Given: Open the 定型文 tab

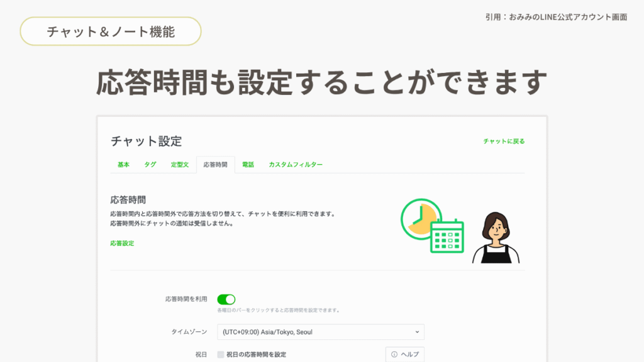Looking at the screenshot, I should click(179, 165).
